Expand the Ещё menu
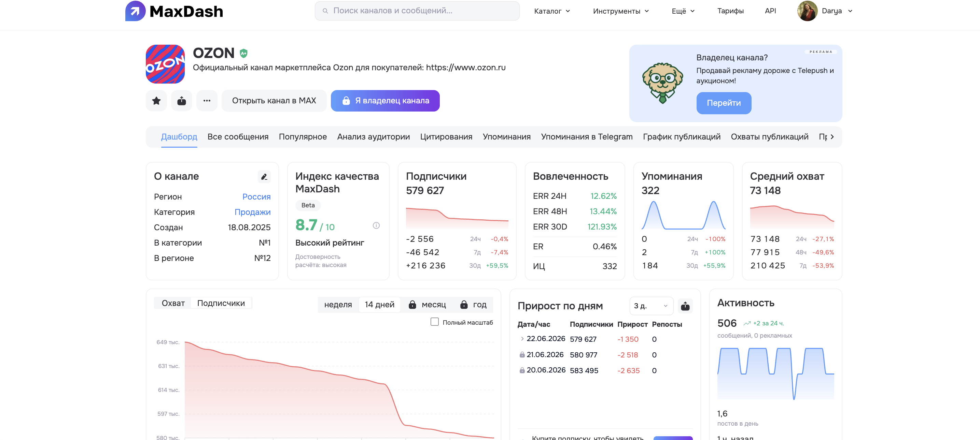This screenshot has width=980, height=440. pyautogui.click(x=683, y=11)
